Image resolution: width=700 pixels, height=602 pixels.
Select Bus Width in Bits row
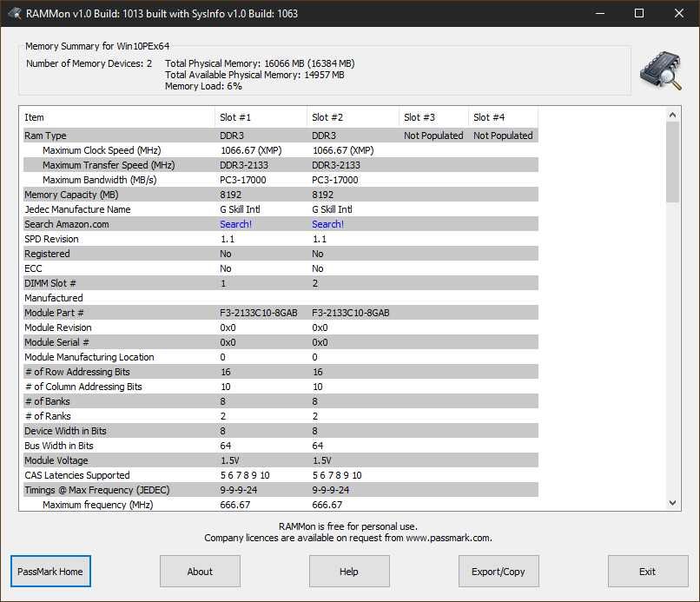pyautogui.click(x=281, y=446)
